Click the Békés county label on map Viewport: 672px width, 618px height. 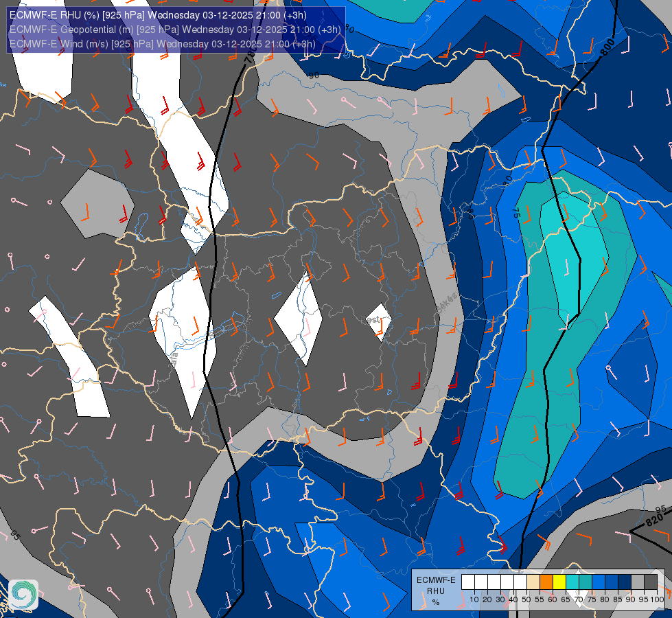(x=447, y=303)
